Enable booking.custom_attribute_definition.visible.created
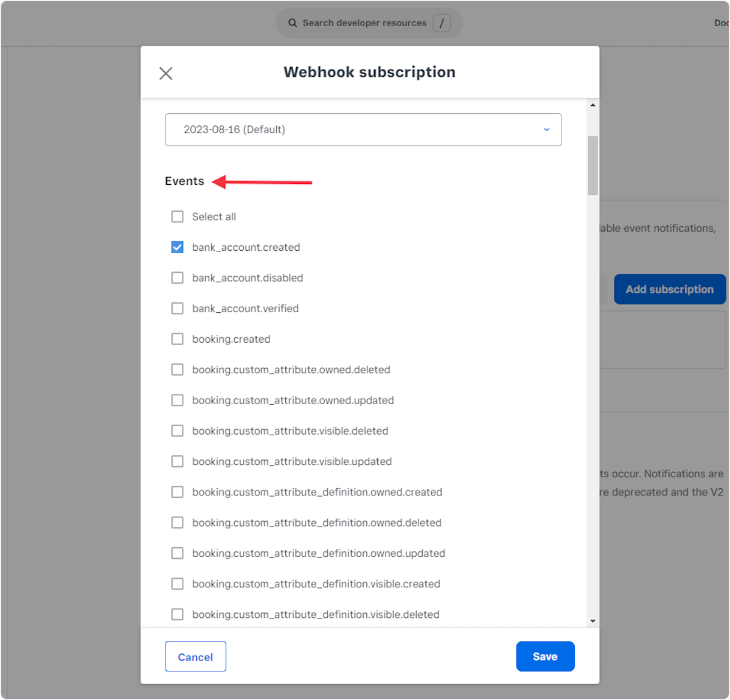Screen dimensions: 730x700 pos(177,583)
